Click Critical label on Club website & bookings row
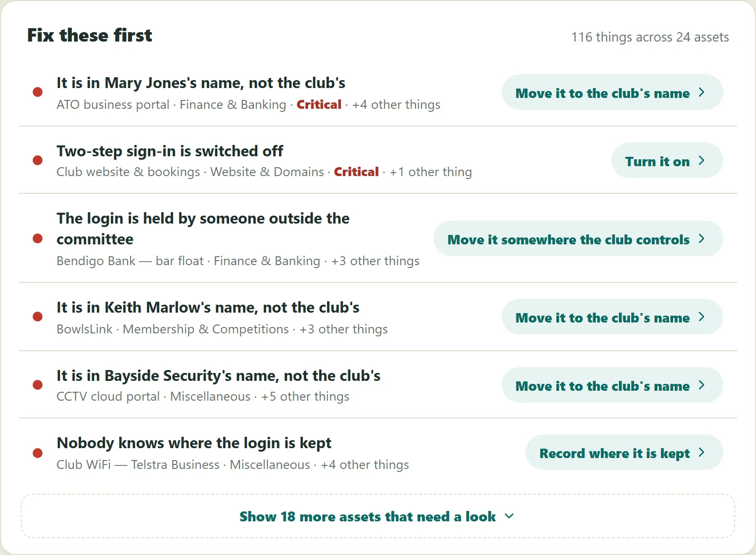The width and height of the screenshot is (756, 555). point(356,172)
